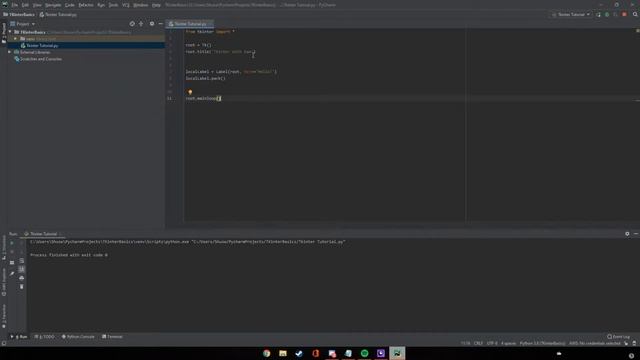The width and height of the screenshot is (640, 360).
Task: Open the Edit menu
Action: [25, 5]
